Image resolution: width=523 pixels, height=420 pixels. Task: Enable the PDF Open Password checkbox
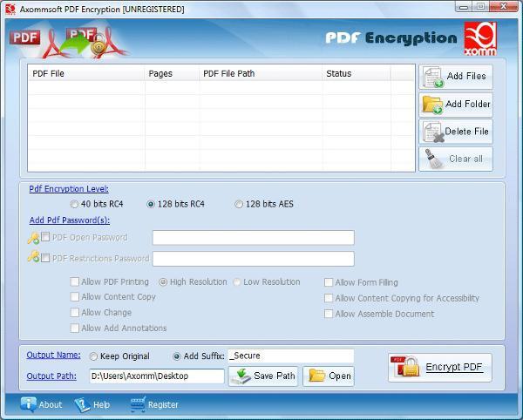tap(45, 238)
